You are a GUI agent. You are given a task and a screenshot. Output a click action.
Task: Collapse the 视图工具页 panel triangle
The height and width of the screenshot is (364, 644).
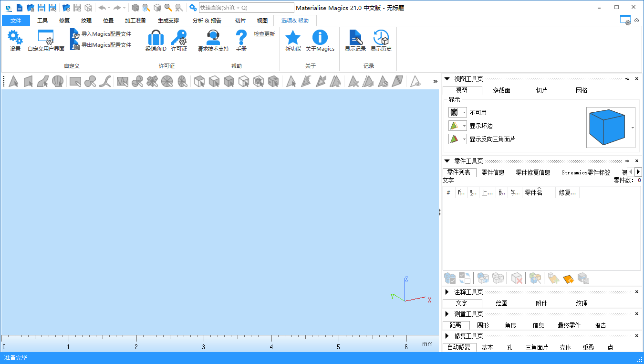pos(447,79)
